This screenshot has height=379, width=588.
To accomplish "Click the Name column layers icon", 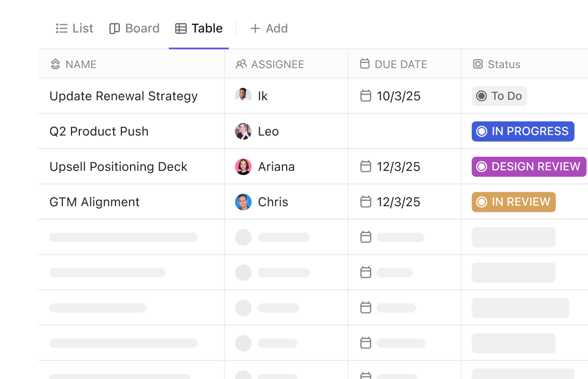I will click(55, 64).
